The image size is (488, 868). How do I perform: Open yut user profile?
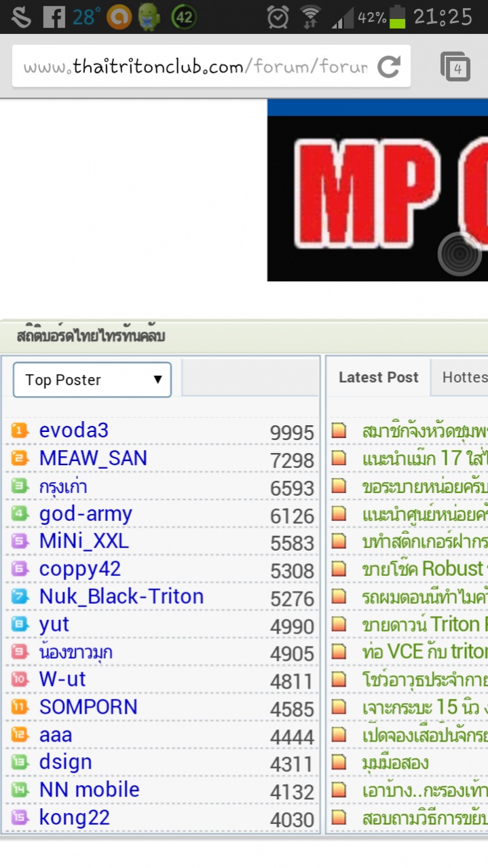point(54,625)
